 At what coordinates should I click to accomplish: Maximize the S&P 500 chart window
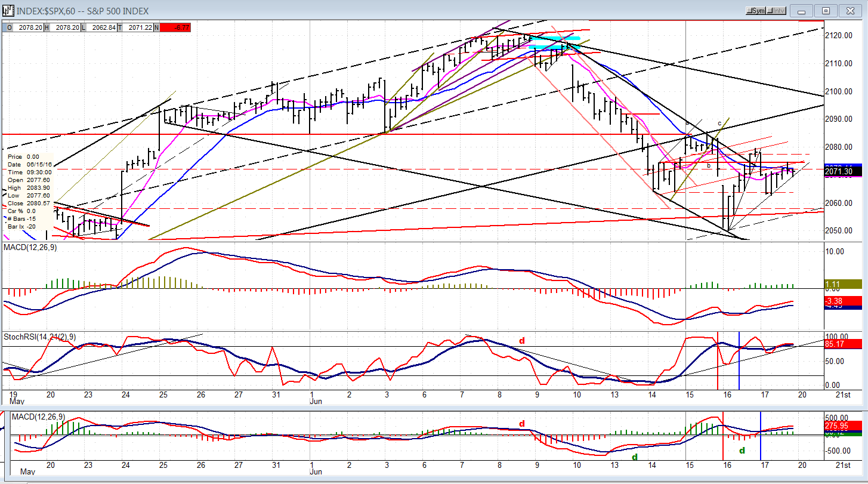point(826,11)
